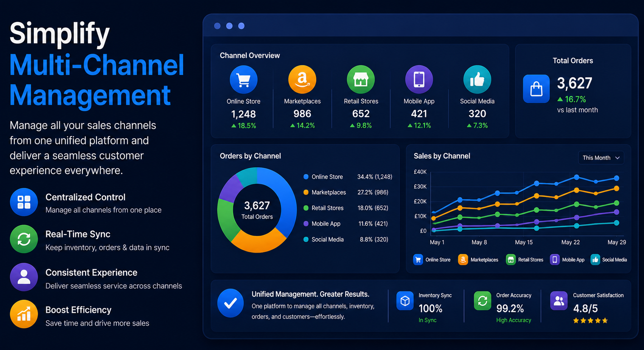This screenshot has width=644, height=350.
Task: Toggle Social Media series in chart legend
Action: (609, 260)
